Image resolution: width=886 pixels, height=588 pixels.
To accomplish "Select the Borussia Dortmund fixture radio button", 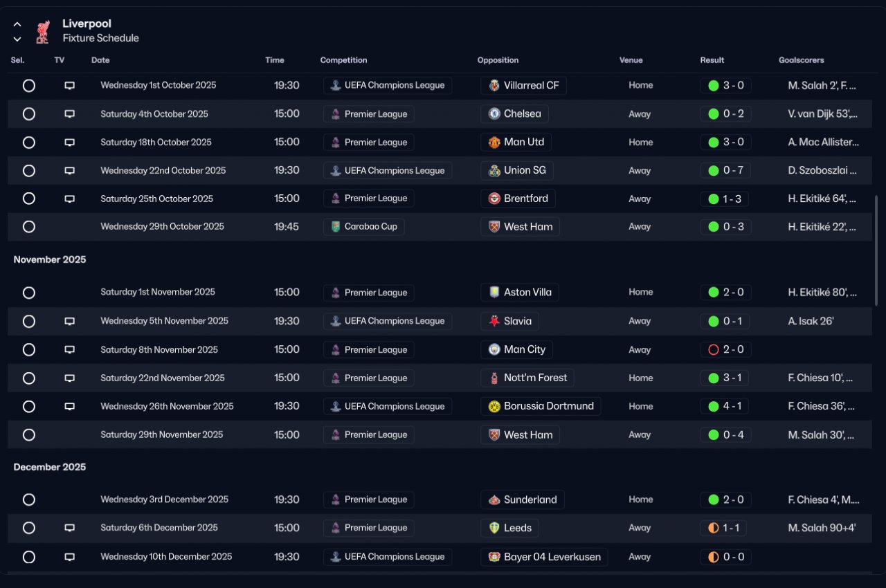I will [28, 407].
